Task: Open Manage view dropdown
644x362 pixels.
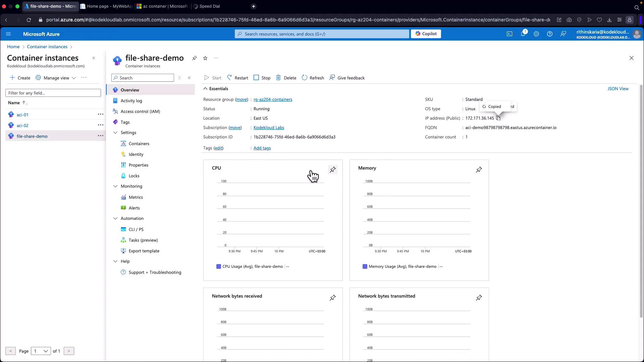Action: [56, 78]
